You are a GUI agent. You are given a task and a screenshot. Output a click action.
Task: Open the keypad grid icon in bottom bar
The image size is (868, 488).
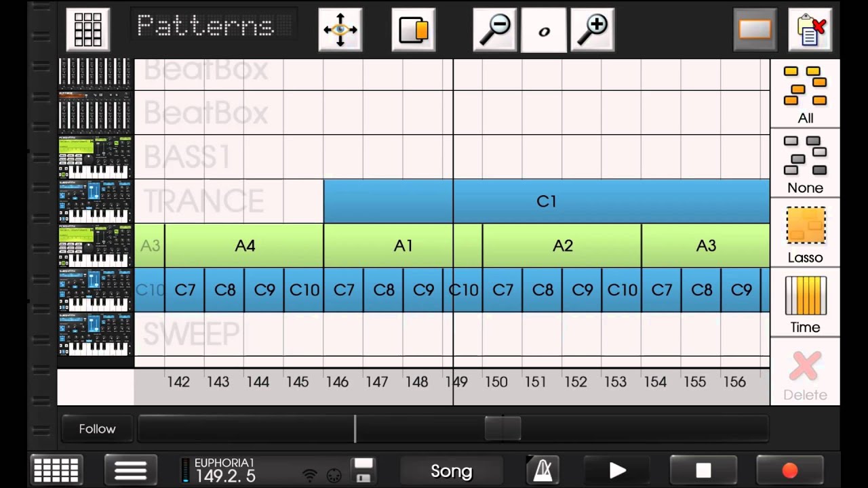click(x=56, y=470)
